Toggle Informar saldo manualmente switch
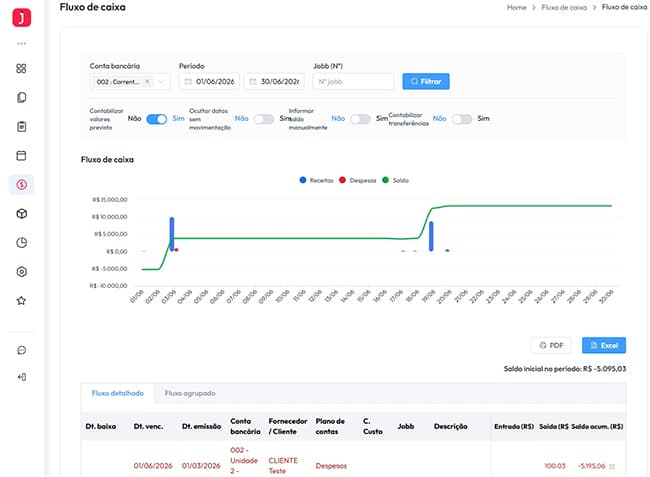 [x=360, y=119]
